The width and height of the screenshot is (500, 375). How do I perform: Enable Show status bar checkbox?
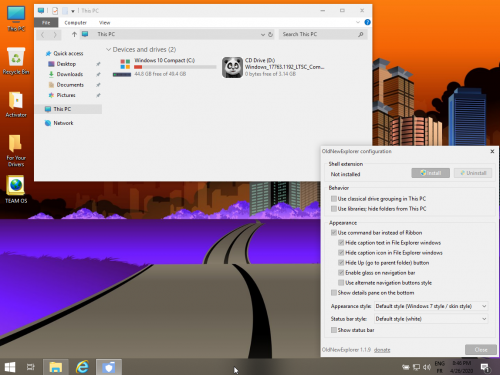[334, 330]
